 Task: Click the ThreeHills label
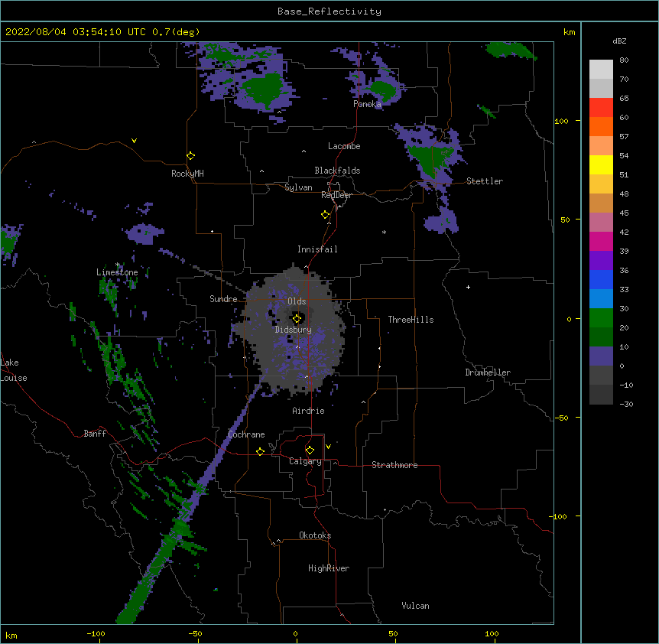[x=411, y=320]
